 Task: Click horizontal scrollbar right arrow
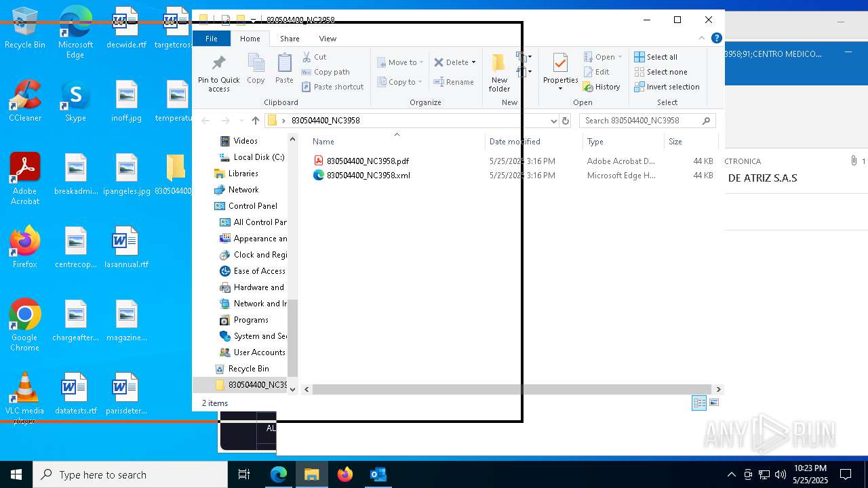[719, 389]
